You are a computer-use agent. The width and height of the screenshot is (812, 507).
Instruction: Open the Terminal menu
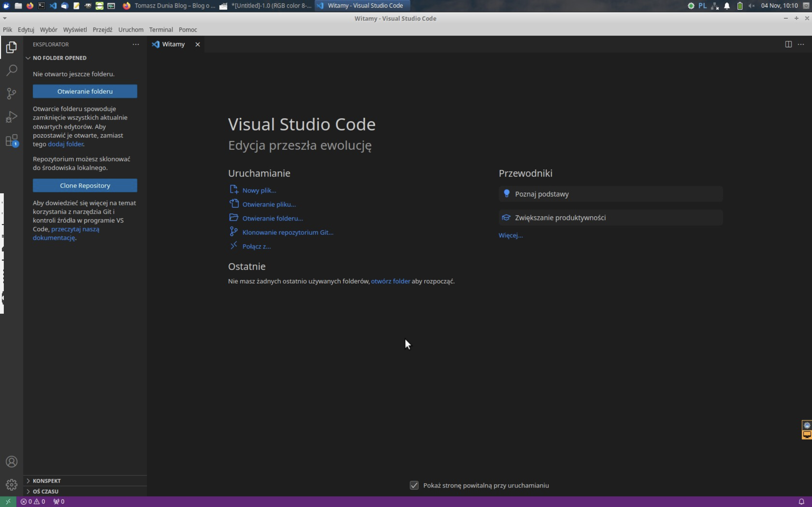pyautogui.click(x=161, y=29)
